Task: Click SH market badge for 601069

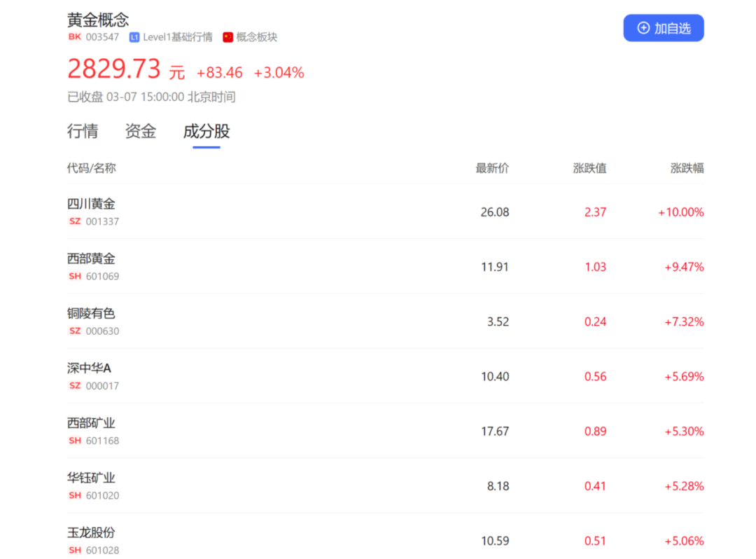Action: click(75, 277)
